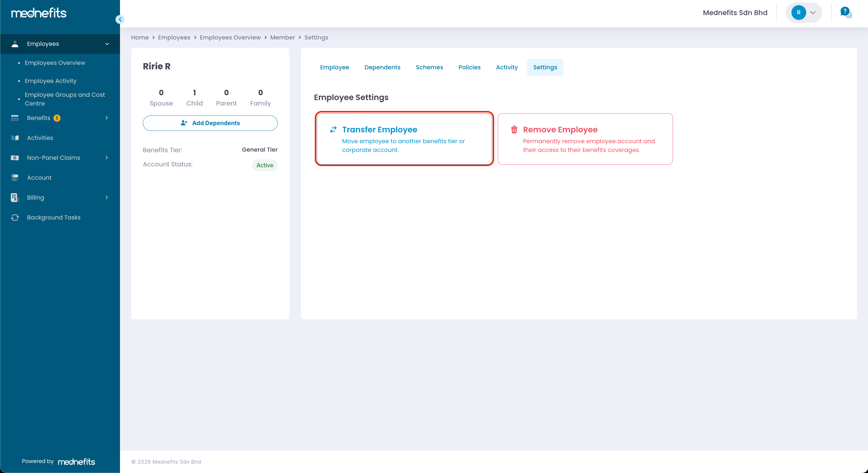The image size is (868, 473).
Task: Expand the Benefits sidebar menu arrow
Action: pos(107,118)
